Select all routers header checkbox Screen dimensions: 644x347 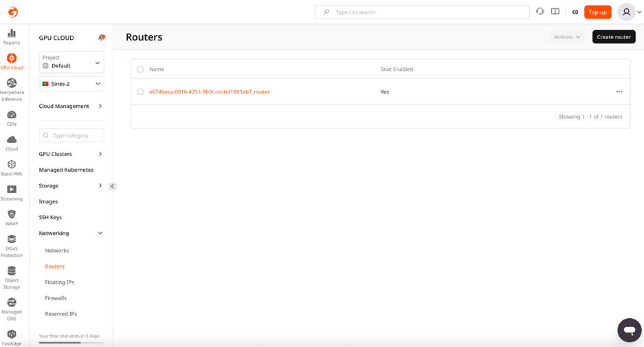pyautogui.click(x=140, y=69)
